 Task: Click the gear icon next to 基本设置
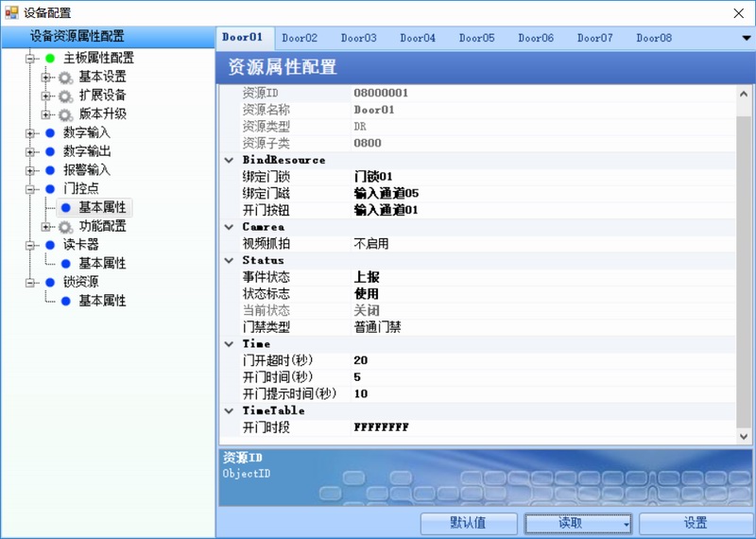[x=65, y=78]
